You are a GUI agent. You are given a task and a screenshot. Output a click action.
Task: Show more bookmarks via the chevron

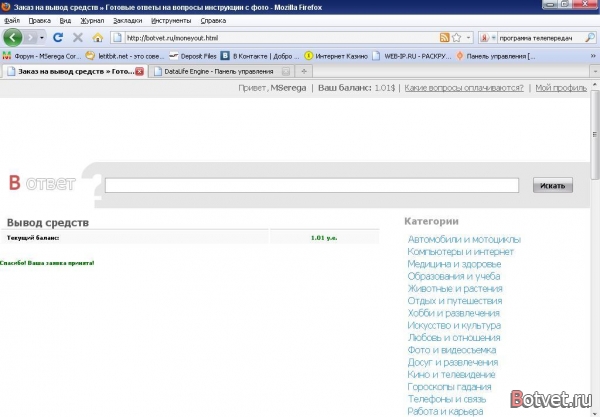pos(593,56)
